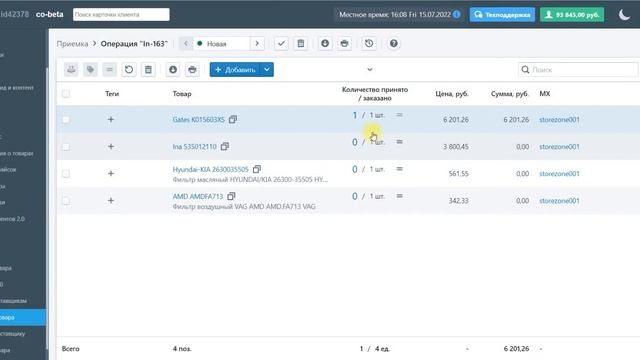The width and height of the screenshot is (640, 360).
Task: Open Техподдержка support button
Action: click(x=502, y=15)
